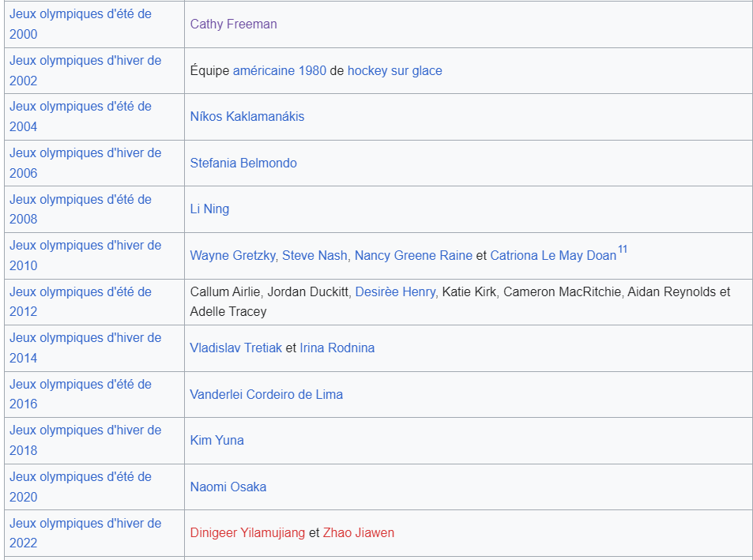Open the Jeux olympiques d'été de 2012 link

coord(80,302)
